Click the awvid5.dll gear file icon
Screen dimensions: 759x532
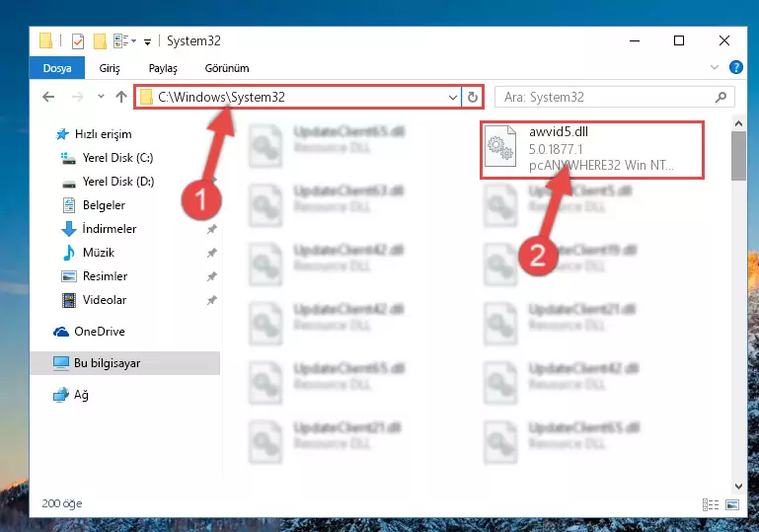click(x=500, y=147)
